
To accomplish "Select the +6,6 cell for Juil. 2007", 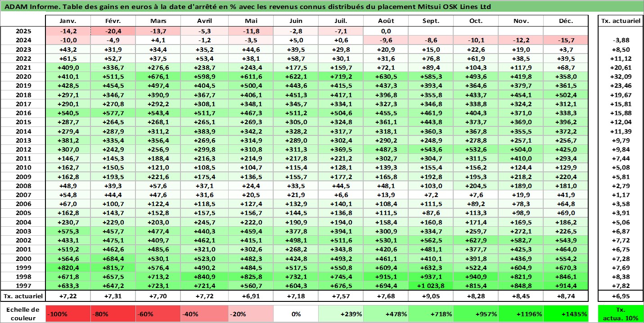I will click(x=341, y=194).
